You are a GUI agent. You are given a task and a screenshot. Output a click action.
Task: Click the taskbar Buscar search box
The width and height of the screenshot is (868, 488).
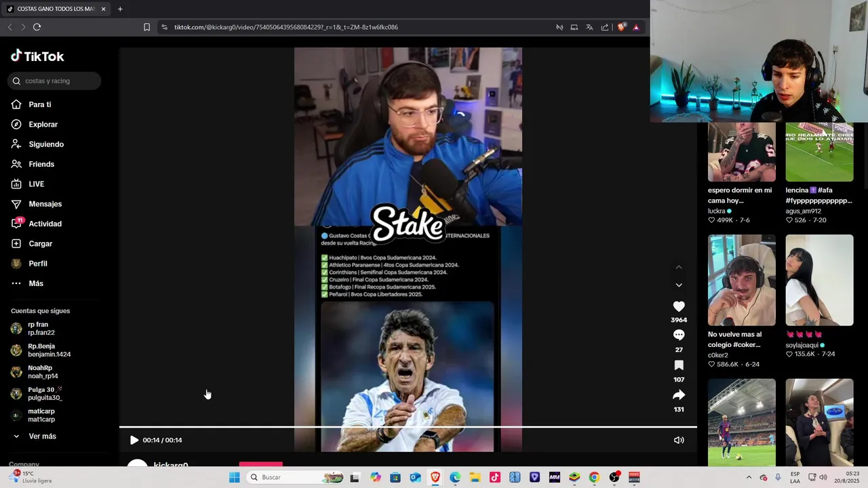click(x=295, y=477)
